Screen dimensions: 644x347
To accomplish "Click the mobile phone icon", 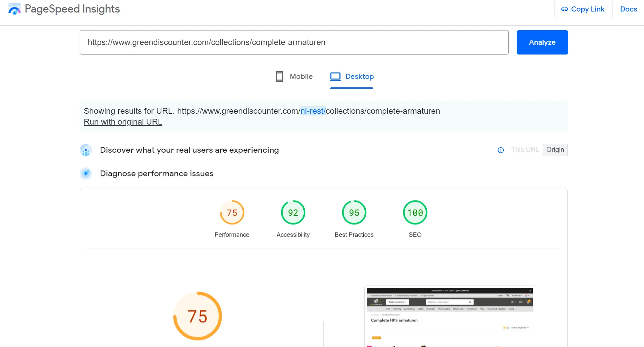I will (280, 77).
